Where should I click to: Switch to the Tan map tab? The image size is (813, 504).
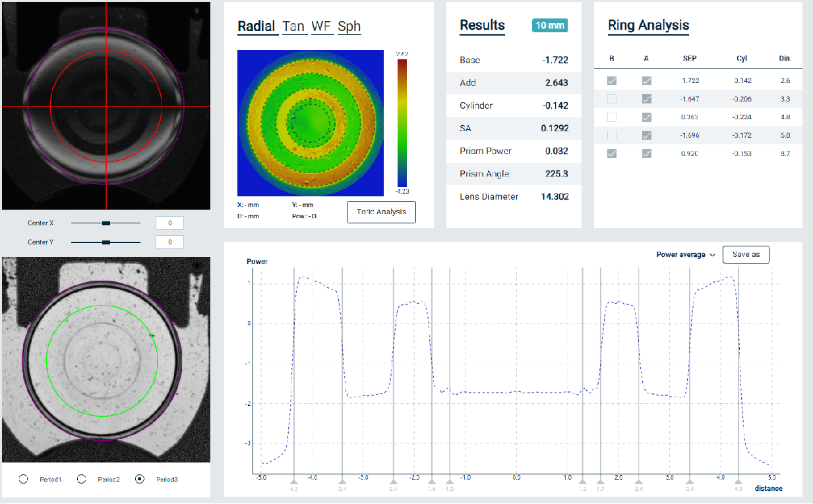(293, 26)
